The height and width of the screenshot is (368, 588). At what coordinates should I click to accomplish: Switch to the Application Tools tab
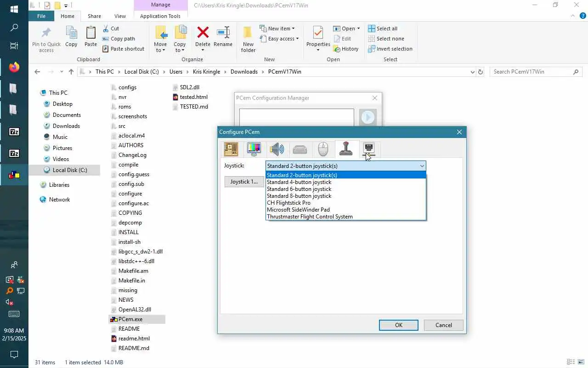[x=160, y=16]
